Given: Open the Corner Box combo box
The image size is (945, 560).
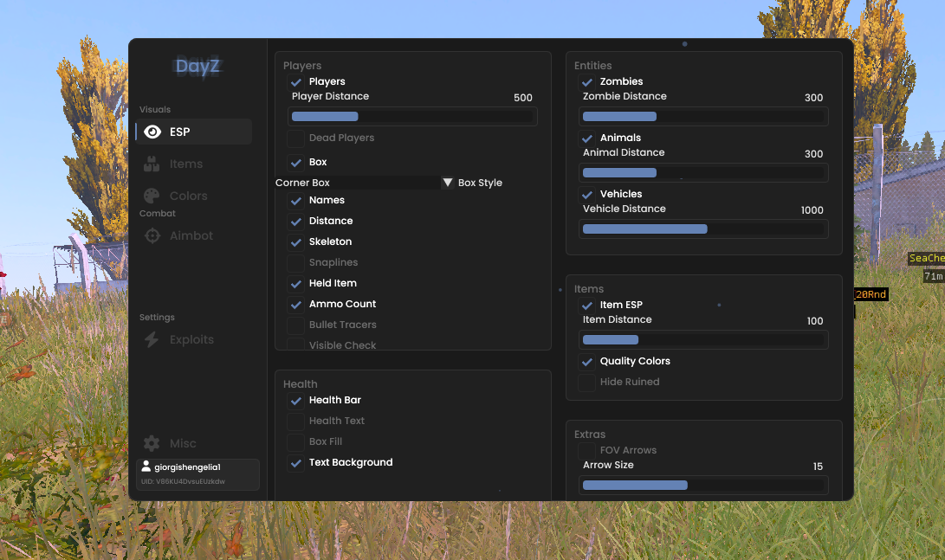Looking at the screenshot, I should click(358, 183).
